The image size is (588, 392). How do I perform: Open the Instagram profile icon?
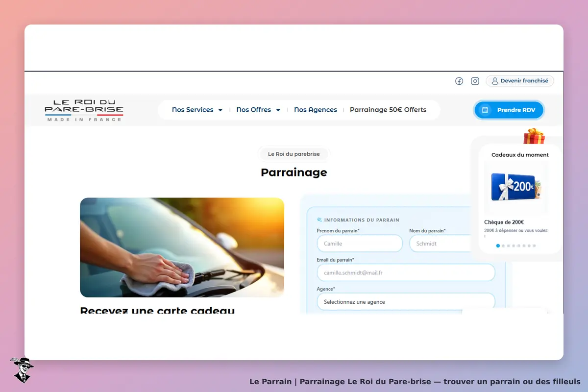pyautogui.click(x=475, y=81)
